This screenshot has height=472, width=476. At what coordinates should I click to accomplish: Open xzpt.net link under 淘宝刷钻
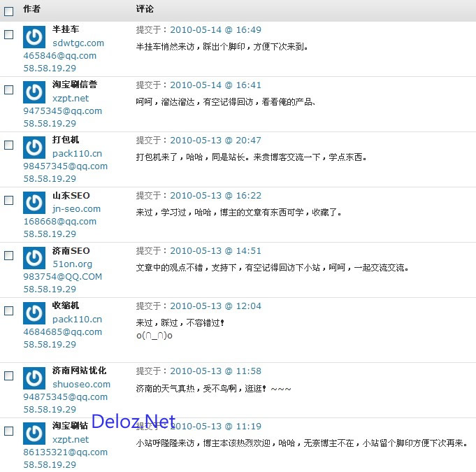tap(71, 440)
